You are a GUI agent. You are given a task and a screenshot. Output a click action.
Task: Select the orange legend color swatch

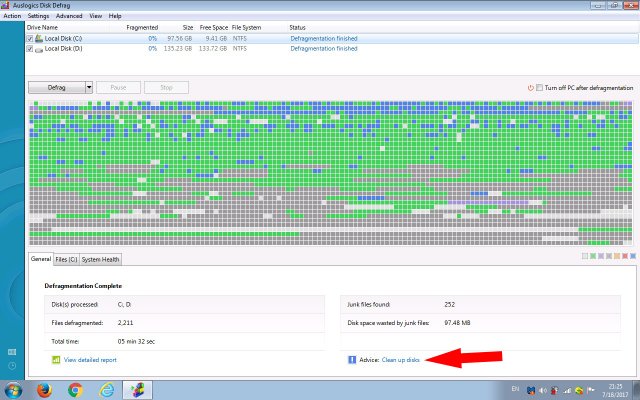click(x=617, y=256)
